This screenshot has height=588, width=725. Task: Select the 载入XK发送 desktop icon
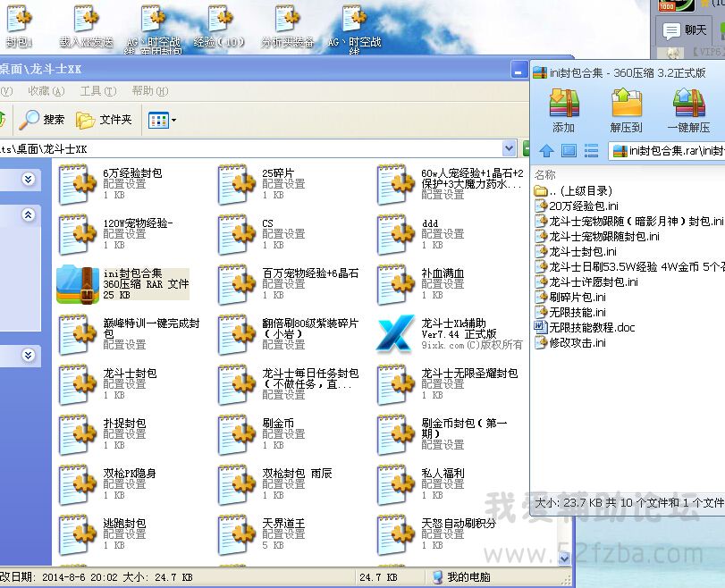pos(86,26)
